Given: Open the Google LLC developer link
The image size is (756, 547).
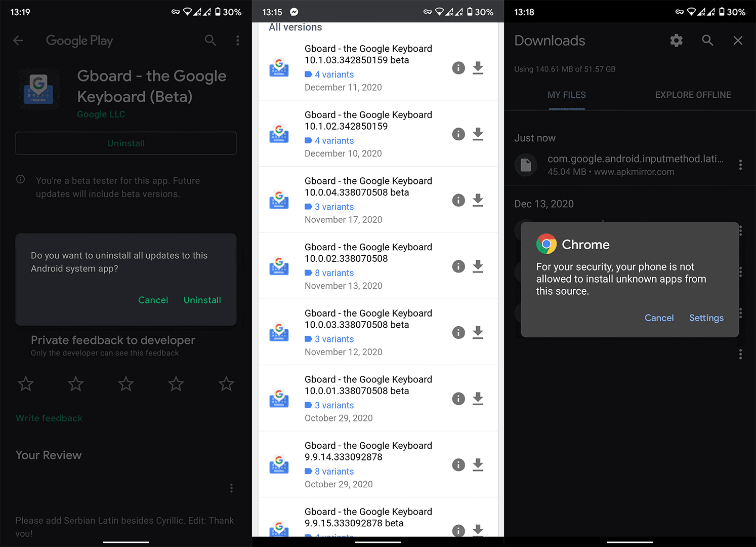Looking at the screenshot, I should click(x=101, y=114).
